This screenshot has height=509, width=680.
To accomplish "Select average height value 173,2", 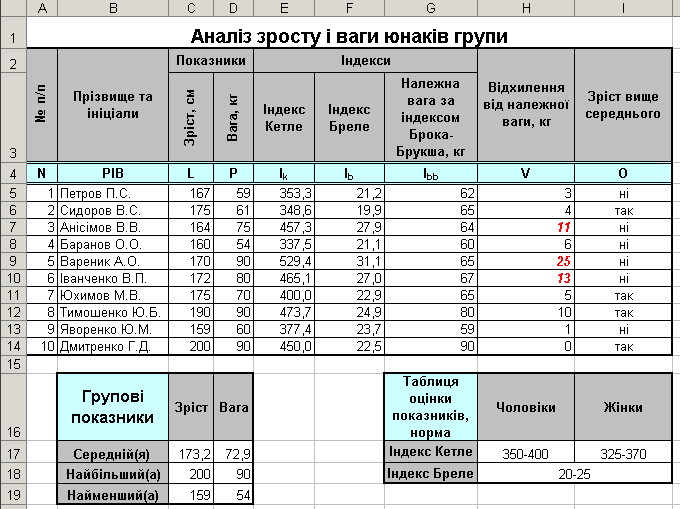I will pos(191,454).
